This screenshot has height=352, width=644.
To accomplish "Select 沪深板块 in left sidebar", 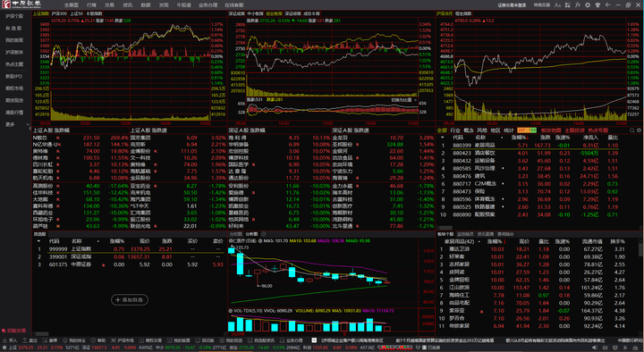I will pyautogui.click(x=14, y=52).
